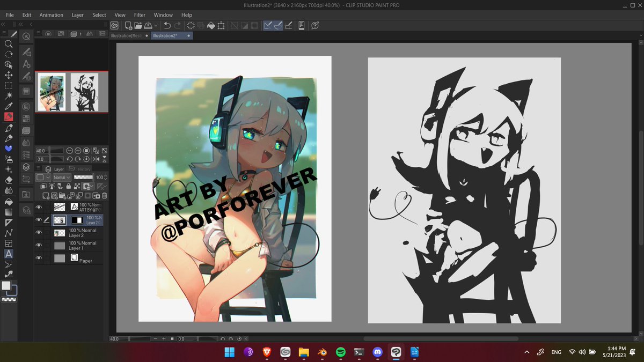Open the Clip Studio launcher icon

point(114,25)
